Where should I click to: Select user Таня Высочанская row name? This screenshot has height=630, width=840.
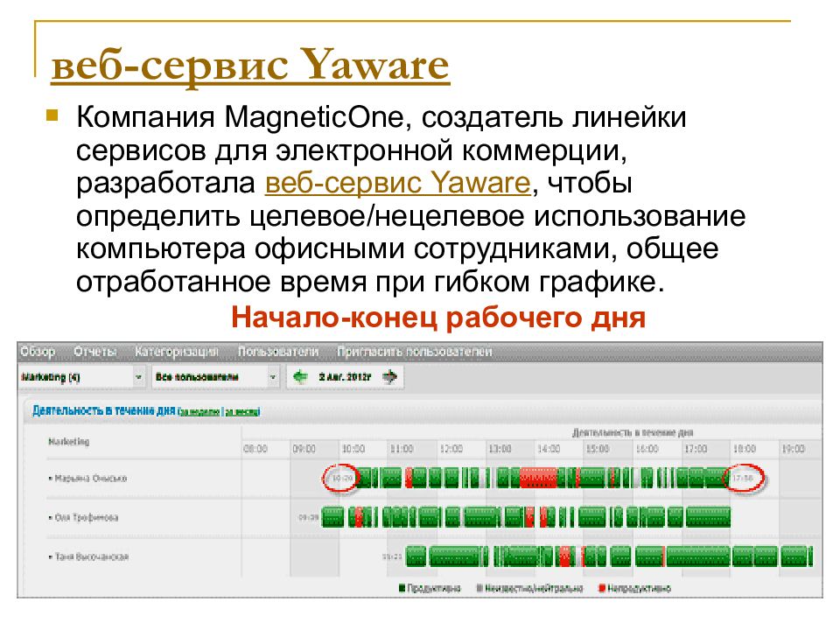point(92,556)
